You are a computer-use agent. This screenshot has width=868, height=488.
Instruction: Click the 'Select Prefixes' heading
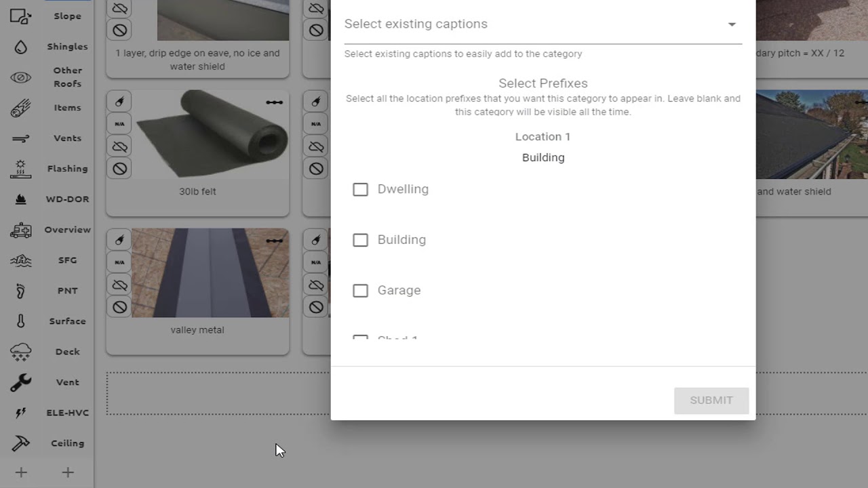543,83
